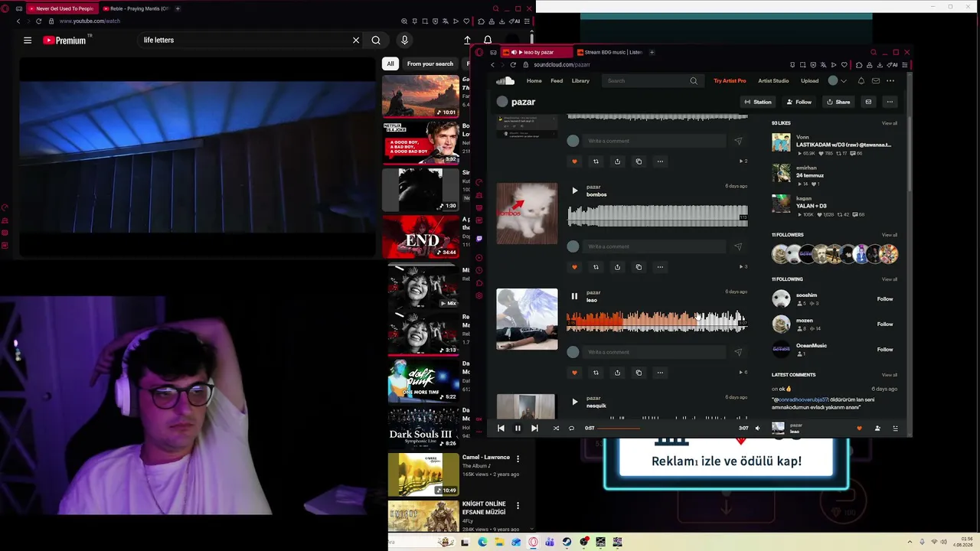Screen dimensions: 980x551
Task: Share the leao track
Action: pos(617,373)
